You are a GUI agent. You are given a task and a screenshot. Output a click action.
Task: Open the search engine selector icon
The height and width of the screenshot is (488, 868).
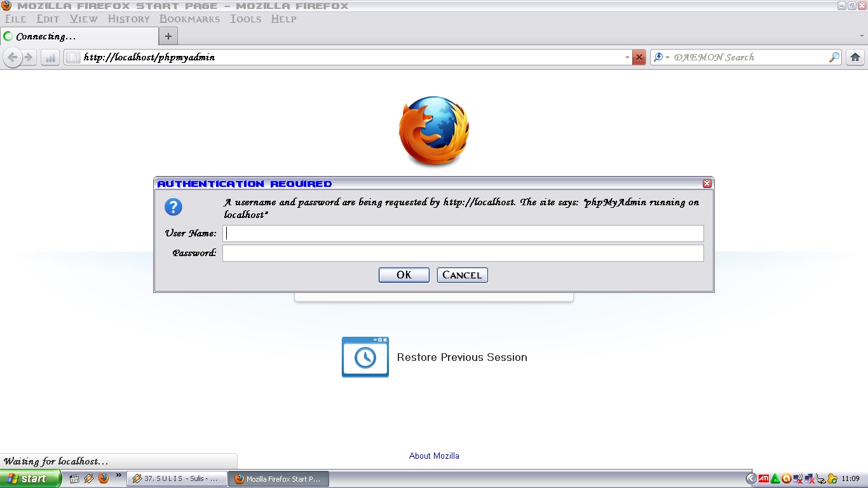point(661,57)
